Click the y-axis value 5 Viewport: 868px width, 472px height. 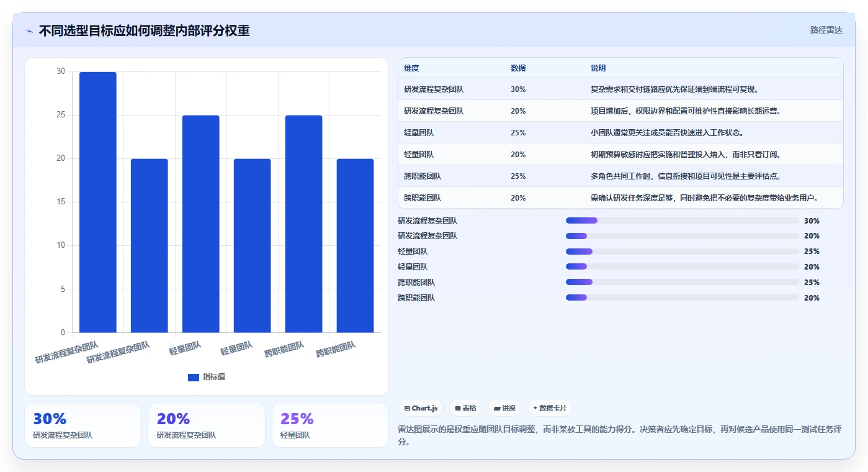tap(63, 289)
